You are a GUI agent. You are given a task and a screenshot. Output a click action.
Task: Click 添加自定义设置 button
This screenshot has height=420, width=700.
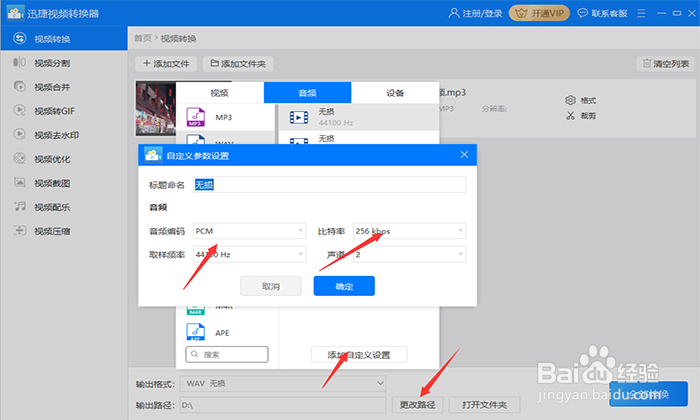coord(359,354)
